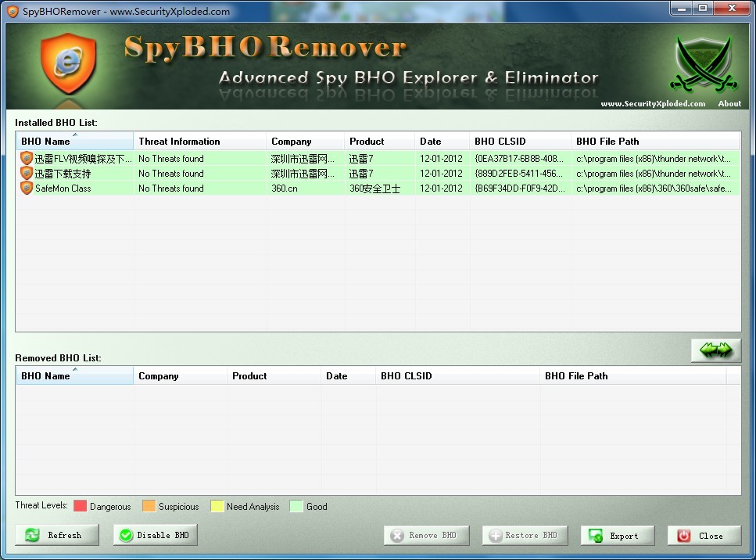This screenshot has height=560, width=756.
Task: Click the SpyBHORemover title bar icon
Action: 12,12
